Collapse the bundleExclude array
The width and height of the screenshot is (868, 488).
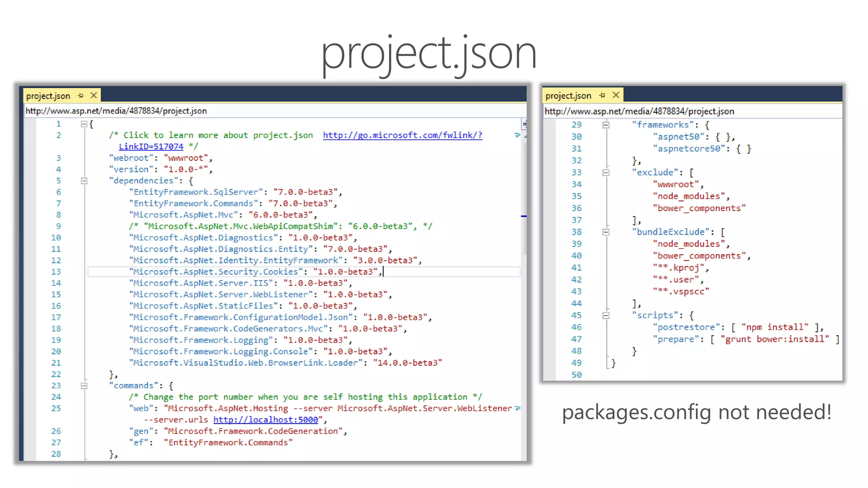point(606,232)
